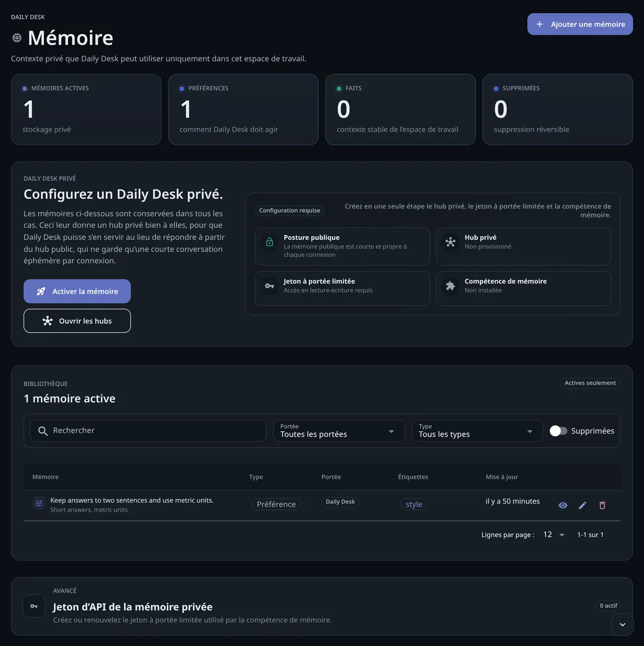Expand the Jeton d'API section with the chevron
644x646 pixels.
[x=622, y=625]
